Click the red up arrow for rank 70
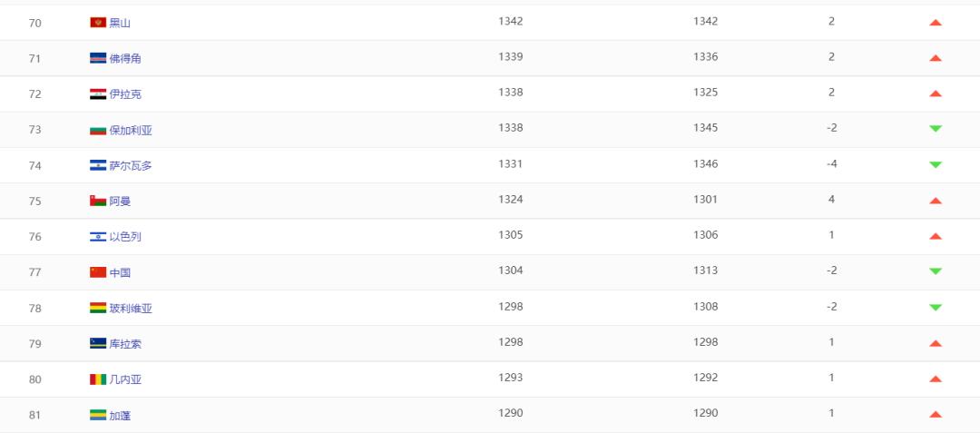The image size is (980, 433). pyautogui.click(x=936, y=23)
